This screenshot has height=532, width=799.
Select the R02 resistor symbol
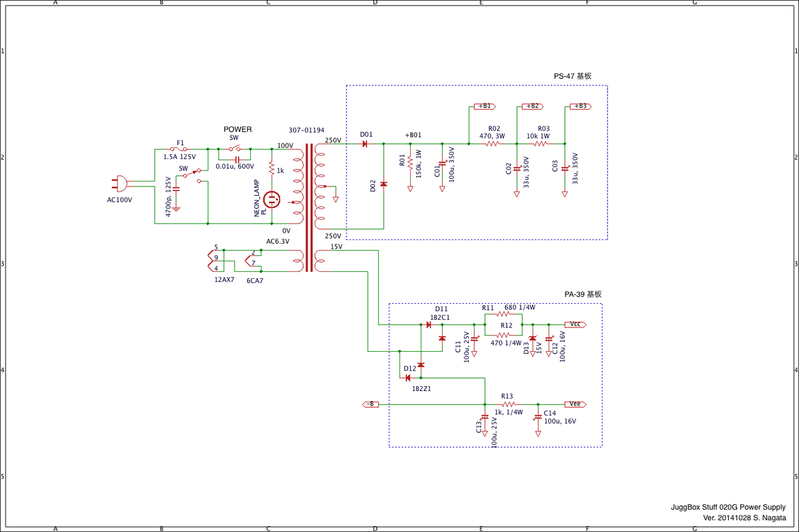pyautogui.click(x=493, y=143)
